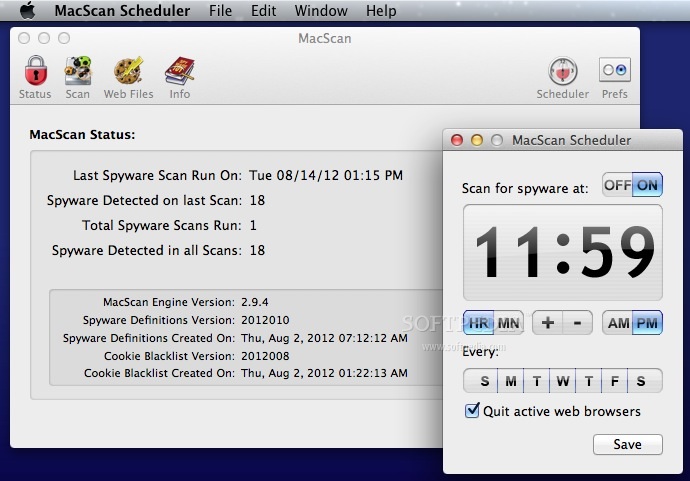The height and width of the screenshot is (481, 690).
Task: Select the Scan toolbar icon
Action: pos(78,70)
